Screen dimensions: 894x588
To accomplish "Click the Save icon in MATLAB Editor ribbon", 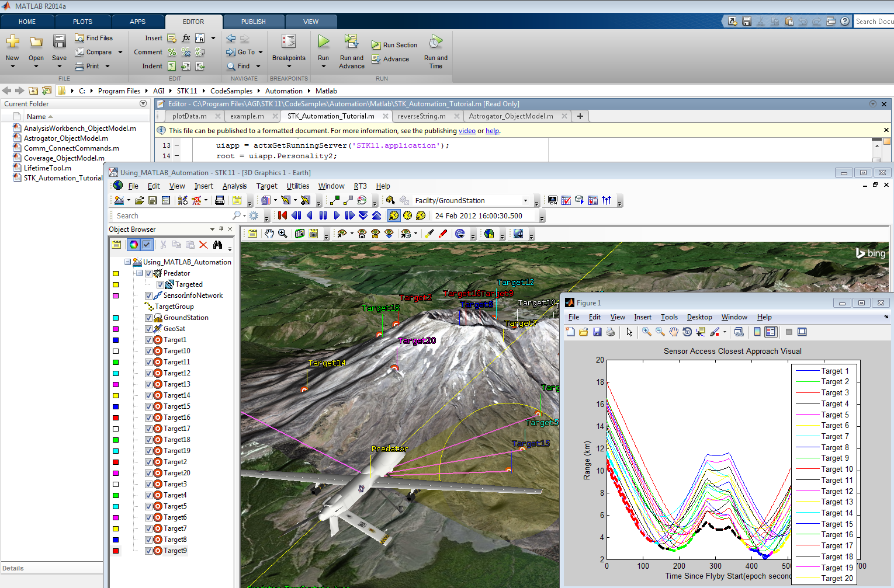I will click(59, 41).
